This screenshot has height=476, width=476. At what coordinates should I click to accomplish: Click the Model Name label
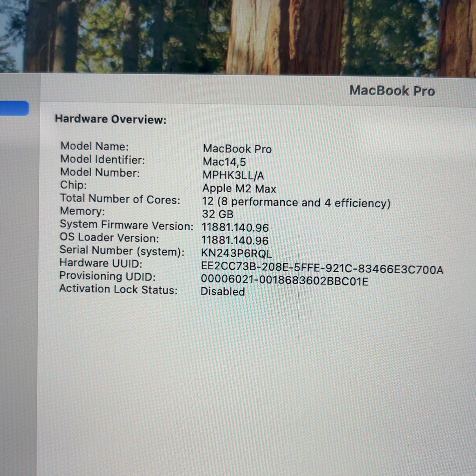pos(95,146)
